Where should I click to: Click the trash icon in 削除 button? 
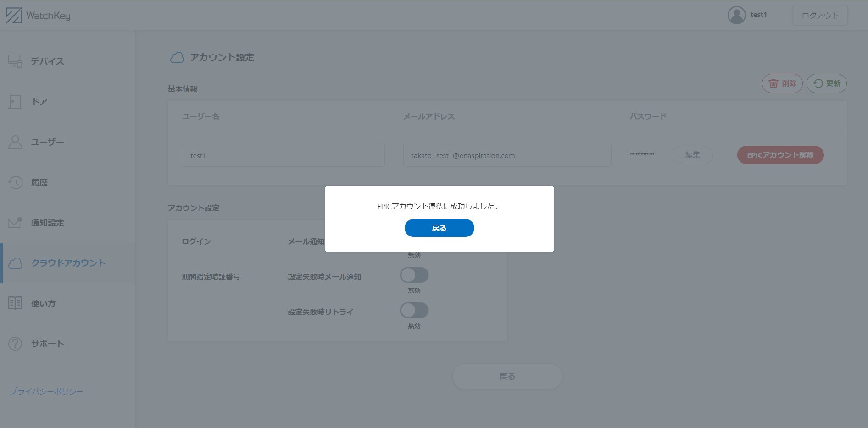(773, 83)
